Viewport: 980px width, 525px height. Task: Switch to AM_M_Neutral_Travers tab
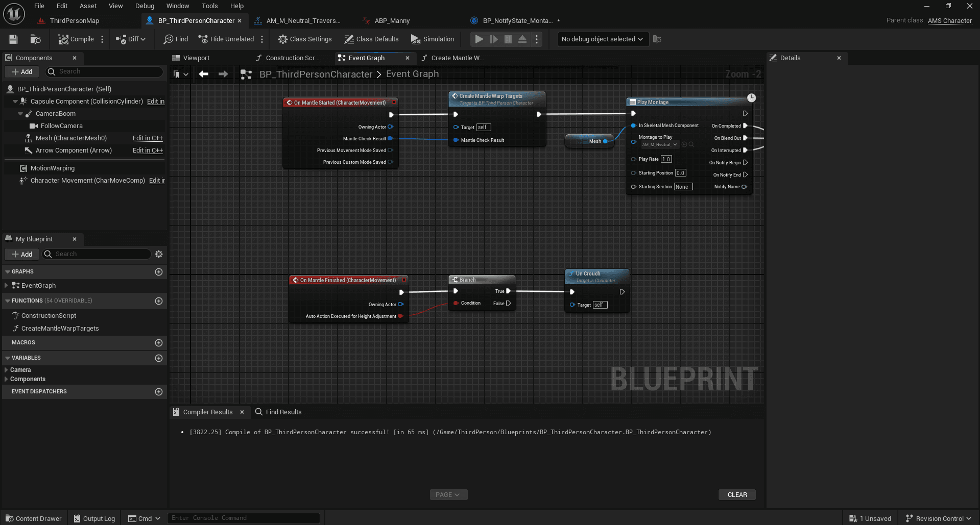(x=303, y=21)
